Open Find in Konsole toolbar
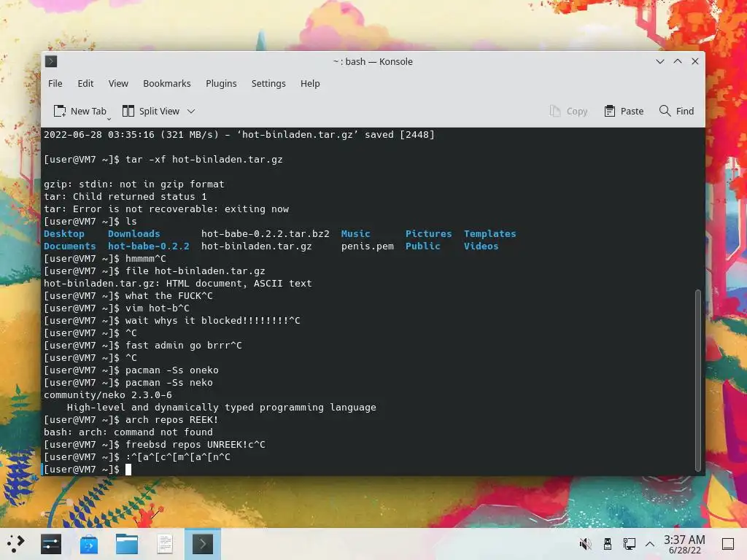This screenshot has height=560, width=747. [676, 111]
